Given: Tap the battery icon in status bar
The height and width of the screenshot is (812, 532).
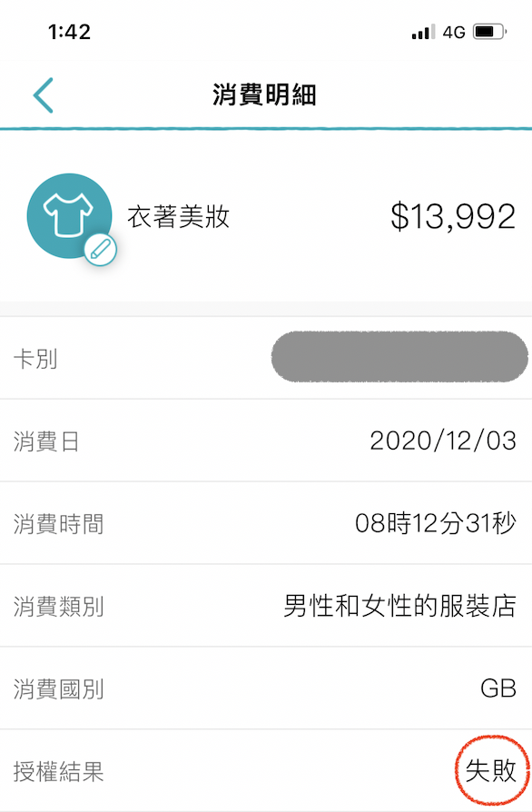Looking at the screenshot, I should coord(489,32).
